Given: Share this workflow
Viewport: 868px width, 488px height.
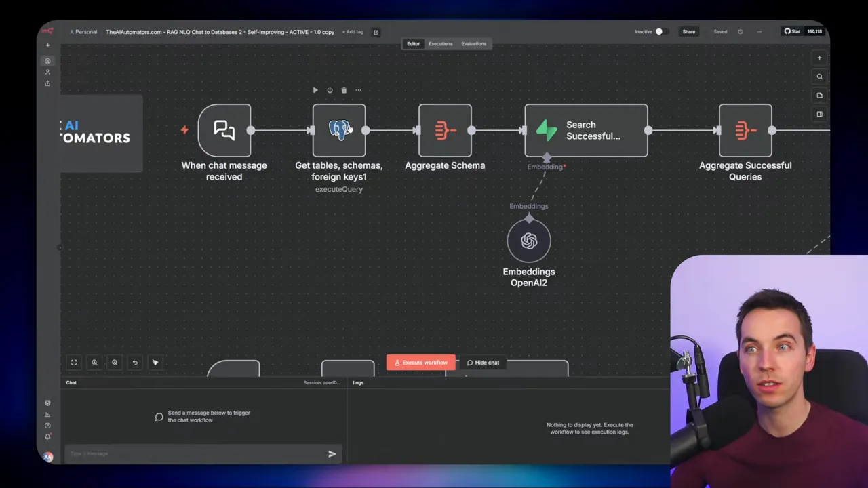Looking at the screenshot, I should click(x=688, y=31).
